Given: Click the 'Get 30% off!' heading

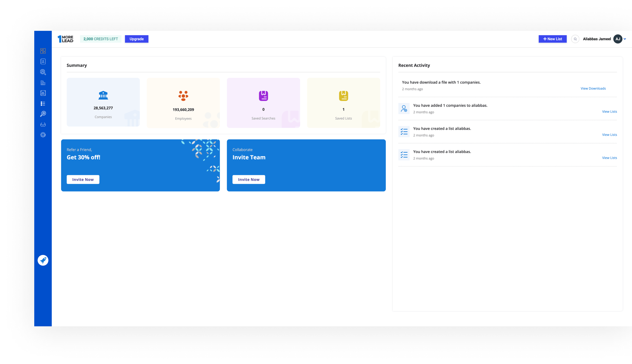Looking at the screenshot, I should [x=83, y=157].
